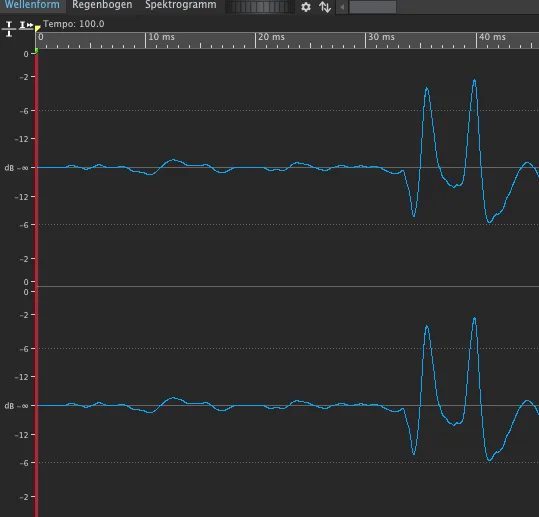Open display settings via gear icon
Screen dimensions: 539x517
point(306,7)
